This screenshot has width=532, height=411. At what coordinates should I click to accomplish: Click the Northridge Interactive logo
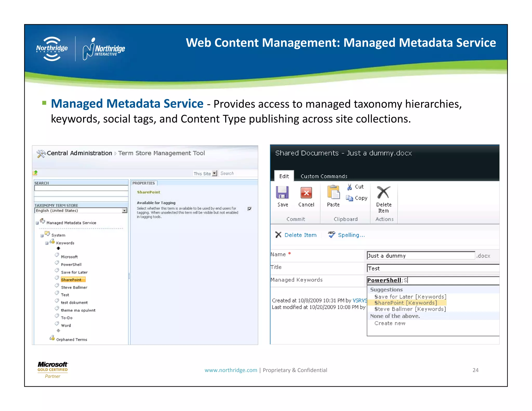104,49
